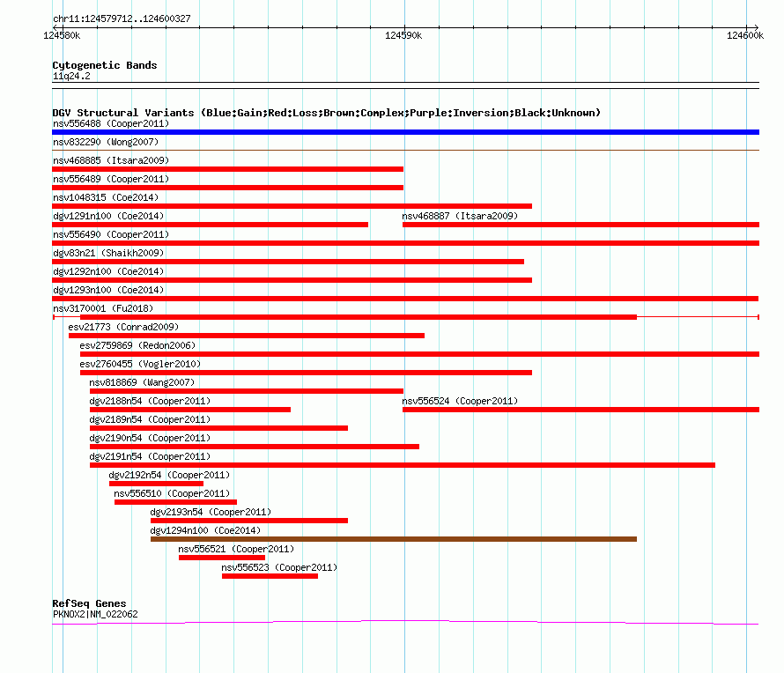This screenshot has width=784, height=673.
Task: Select nsv556521 (Cooper2011) label
Action: coord(236,549)
